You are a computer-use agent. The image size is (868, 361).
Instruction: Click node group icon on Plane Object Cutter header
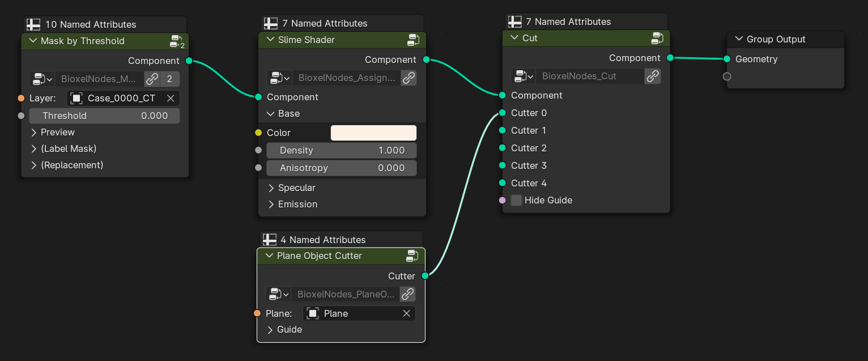pyautogui.click(x=412, y=256)
